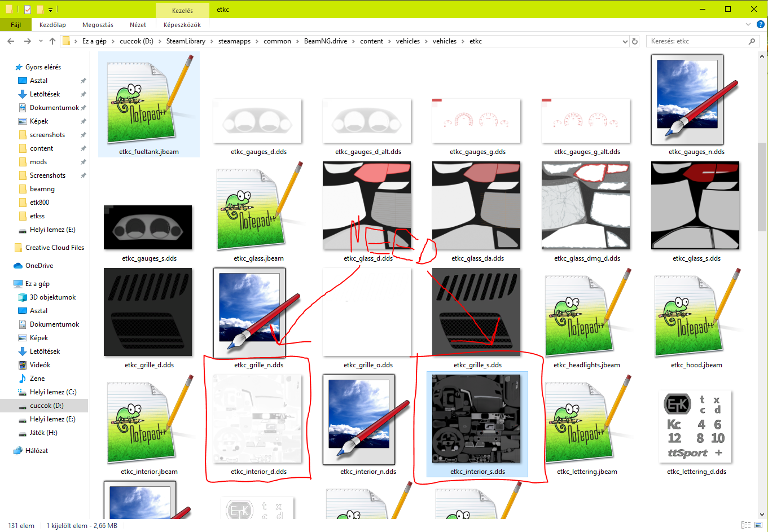
Task: Open Quick Access toolbar customize dropdown
Action: [50, 10]
